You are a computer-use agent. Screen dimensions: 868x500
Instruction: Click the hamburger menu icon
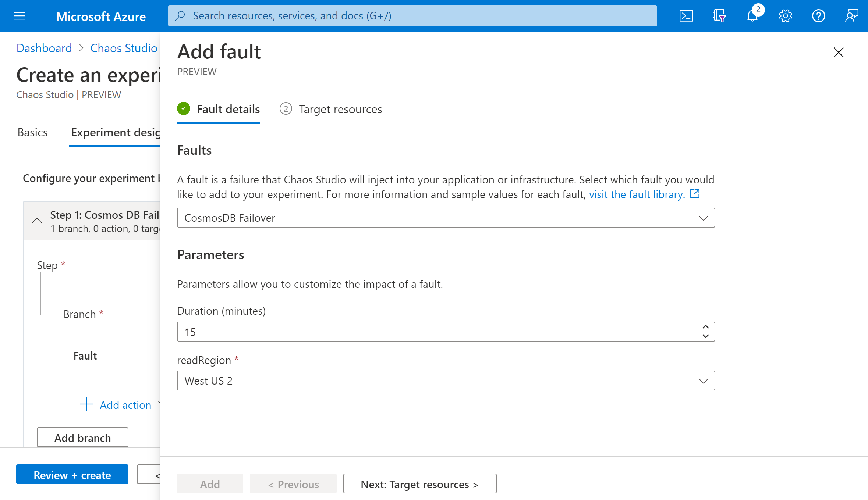pyautogui.click(x=20, y=16)
